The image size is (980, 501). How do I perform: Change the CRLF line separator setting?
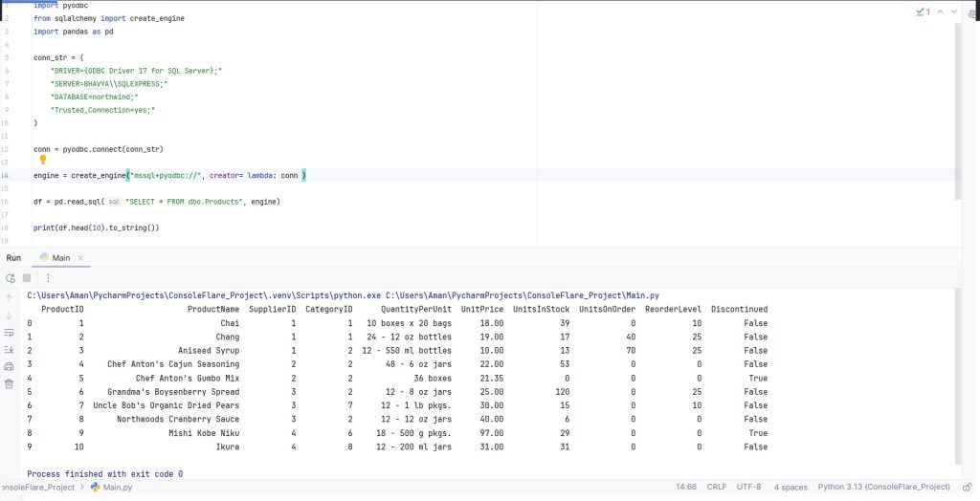click(x=716, y=488)
